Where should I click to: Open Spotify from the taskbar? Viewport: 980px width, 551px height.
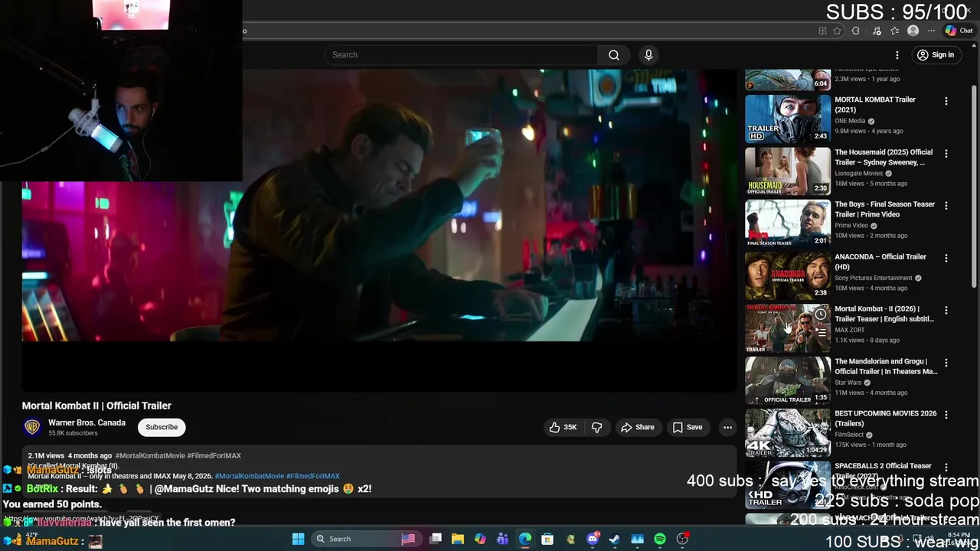pyautogui.click(x=660, y=539)
